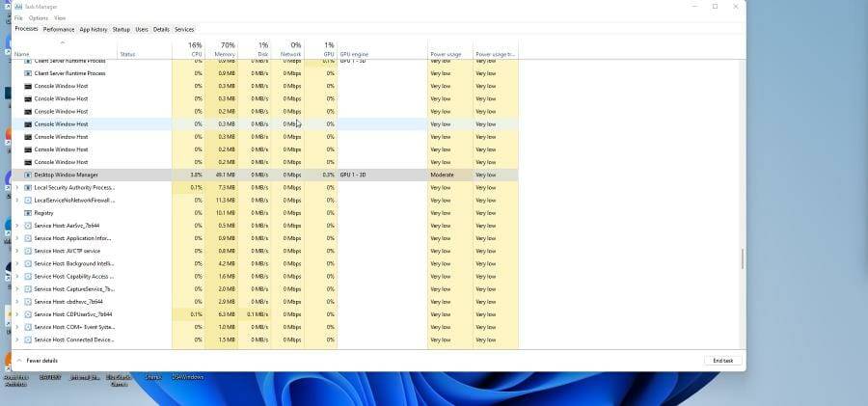
Task: Switch to the Details tab
Action: click(x=161, y=29)
